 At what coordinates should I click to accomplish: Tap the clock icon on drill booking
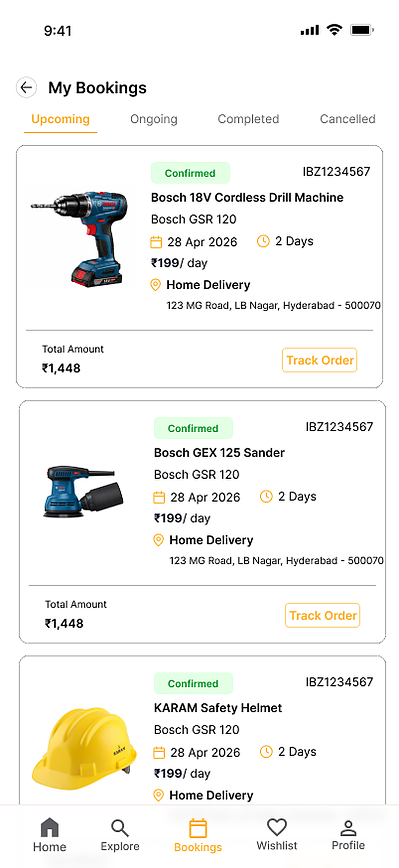(x=263, y=241)
